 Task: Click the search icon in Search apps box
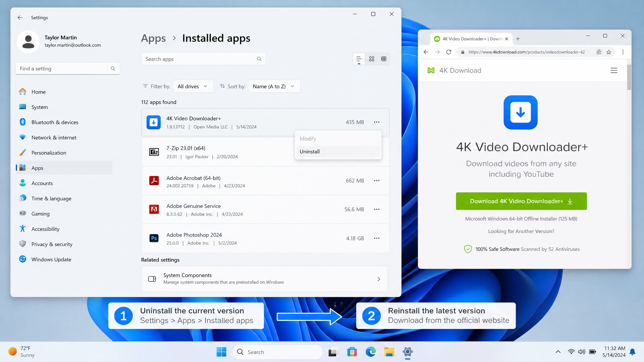tap(259, 59)
